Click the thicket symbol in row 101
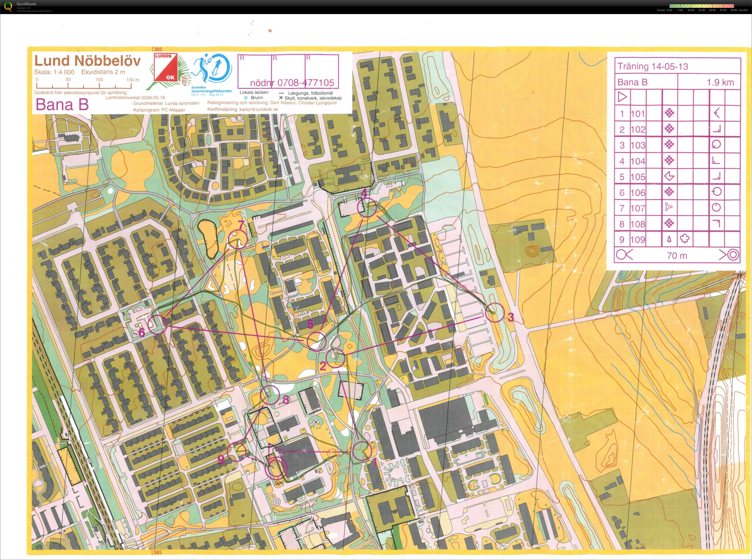 669,113
